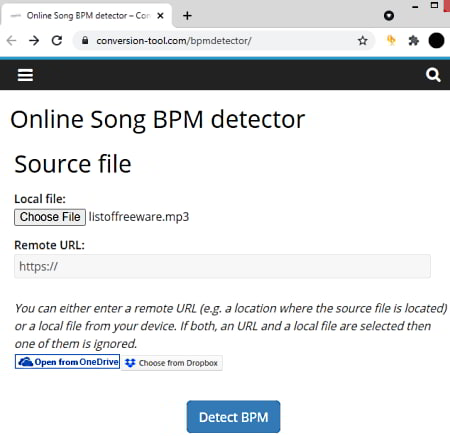Select the Online Song BPM detector tab

point(87,16)
